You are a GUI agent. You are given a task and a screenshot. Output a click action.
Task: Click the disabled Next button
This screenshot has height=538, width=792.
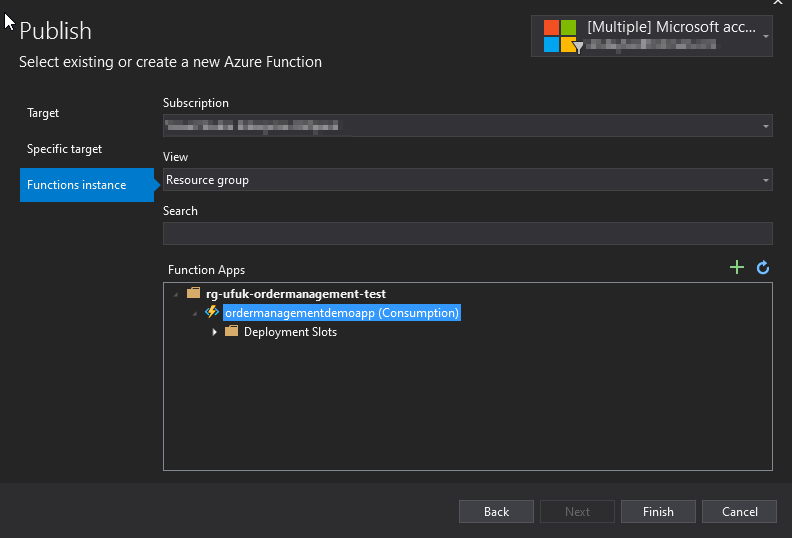(577, 512)
